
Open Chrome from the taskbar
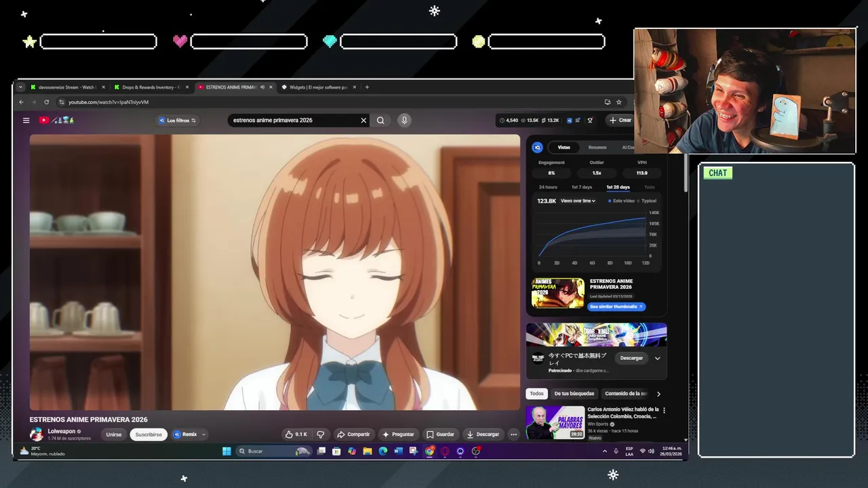[x=429, y=451]
